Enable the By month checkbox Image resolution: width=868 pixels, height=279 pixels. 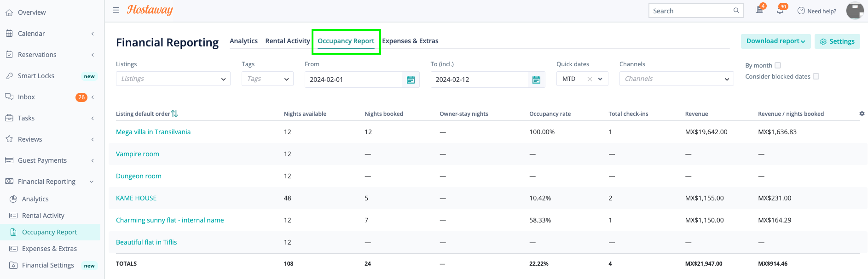pyautogui.click(x=778, y=65)
